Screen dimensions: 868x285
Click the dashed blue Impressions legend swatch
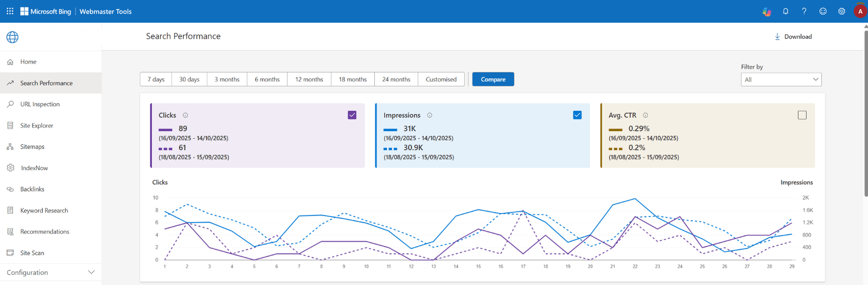[x=390, y=148]
